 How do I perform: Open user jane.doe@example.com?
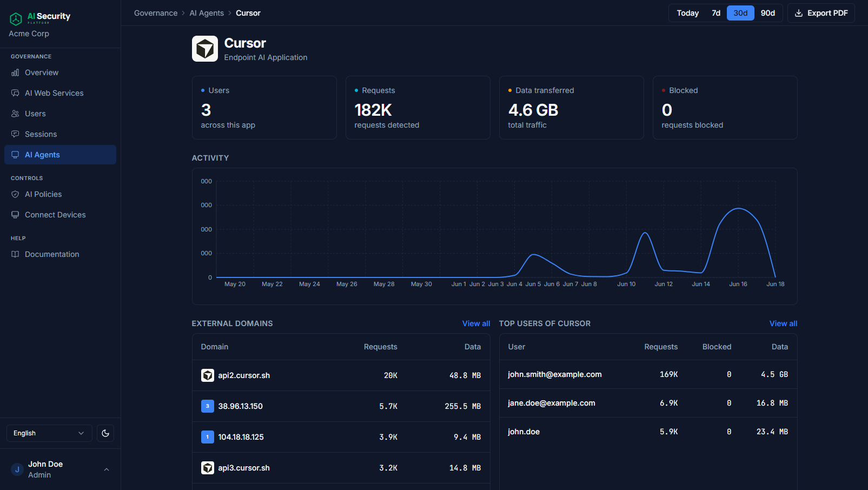[552, 403]
